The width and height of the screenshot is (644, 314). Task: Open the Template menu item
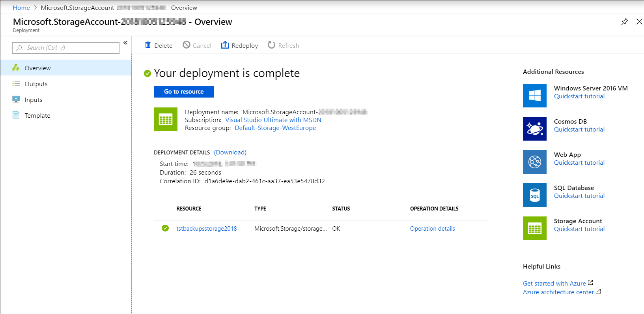pos(65,115)
